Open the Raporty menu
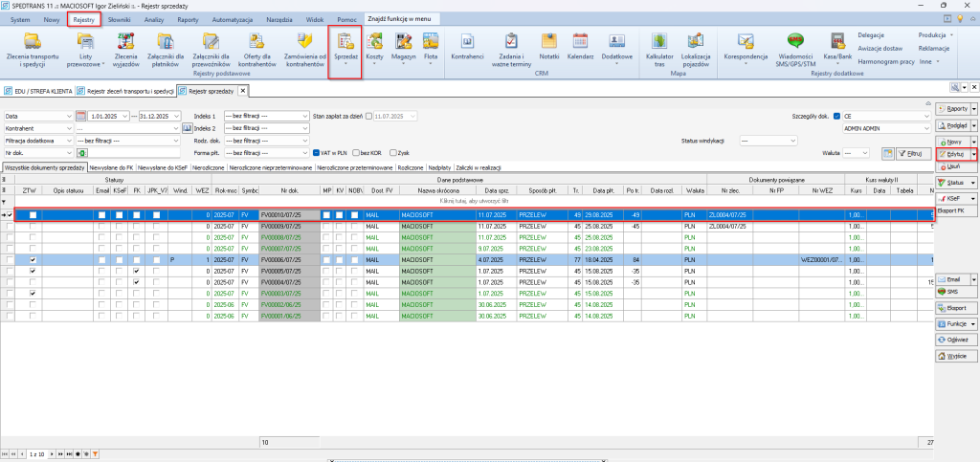Viewport: 980px width, 462px height. click(x=951, y=109)
